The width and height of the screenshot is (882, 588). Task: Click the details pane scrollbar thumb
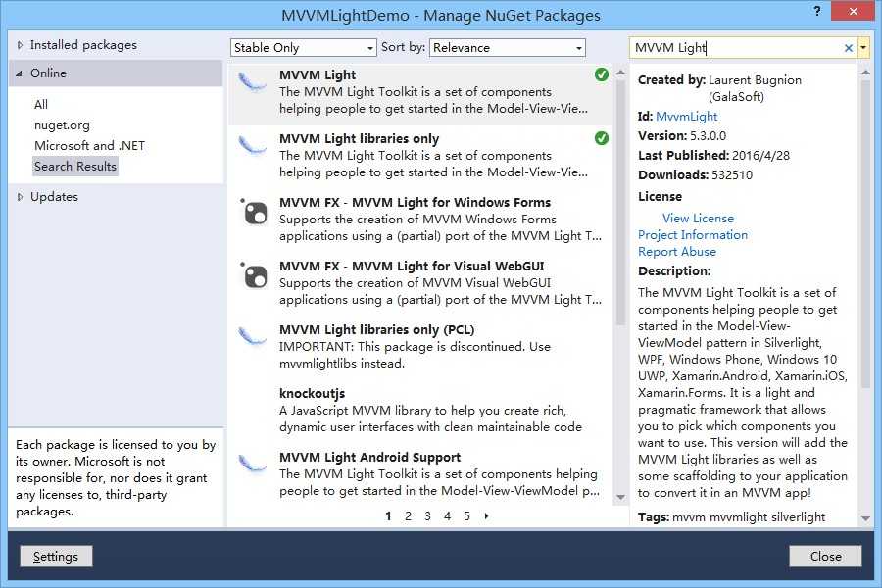pyautogui.click(x=865, y=233)
